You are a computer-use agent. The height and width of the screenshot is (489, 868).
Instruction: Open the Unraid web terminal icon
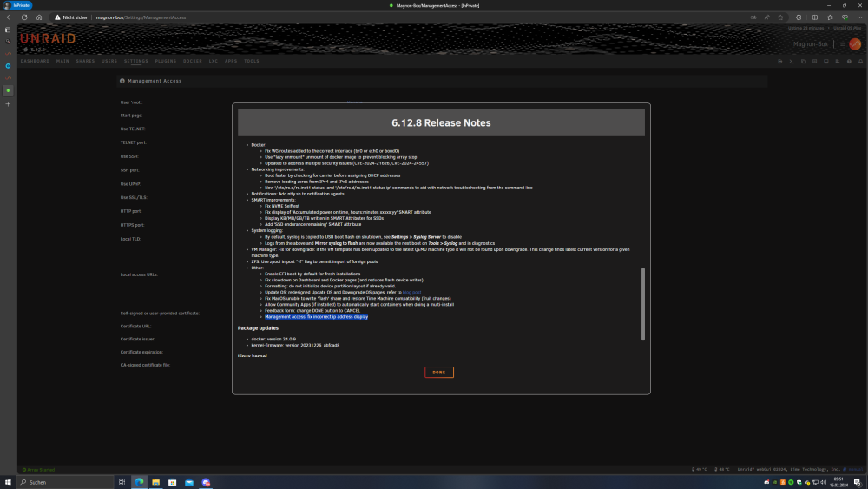point(792,62)
